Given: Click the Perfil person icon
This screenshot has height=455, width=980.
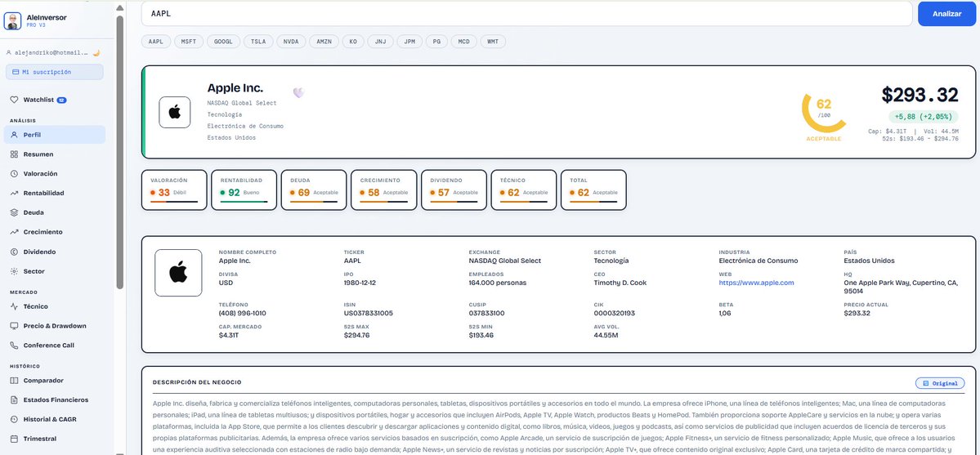Looking at the screenshot, I should (15, 134).
